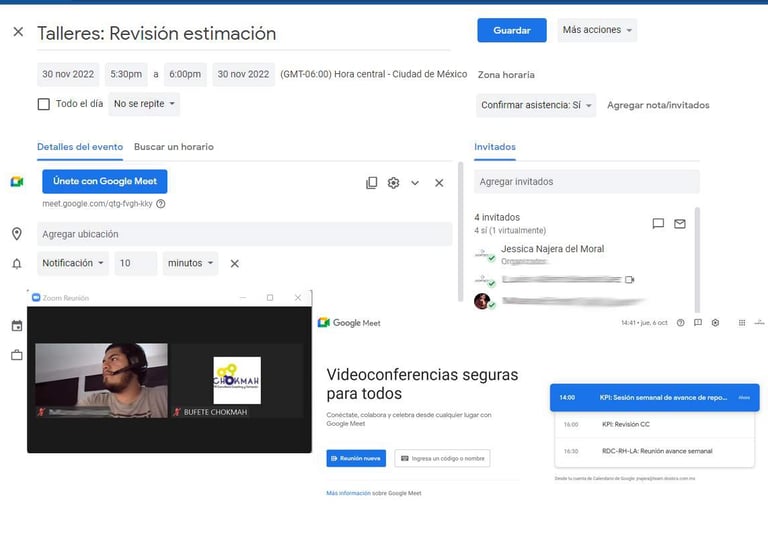768x538 pixels.
Task: Click the calendar icon in left sidebar
Action: point(17,326)
